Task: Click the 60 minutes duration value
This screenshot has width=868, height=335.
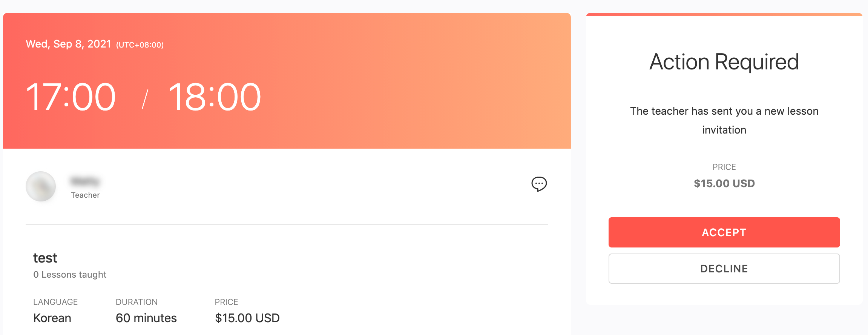Action: click(146, 318)
